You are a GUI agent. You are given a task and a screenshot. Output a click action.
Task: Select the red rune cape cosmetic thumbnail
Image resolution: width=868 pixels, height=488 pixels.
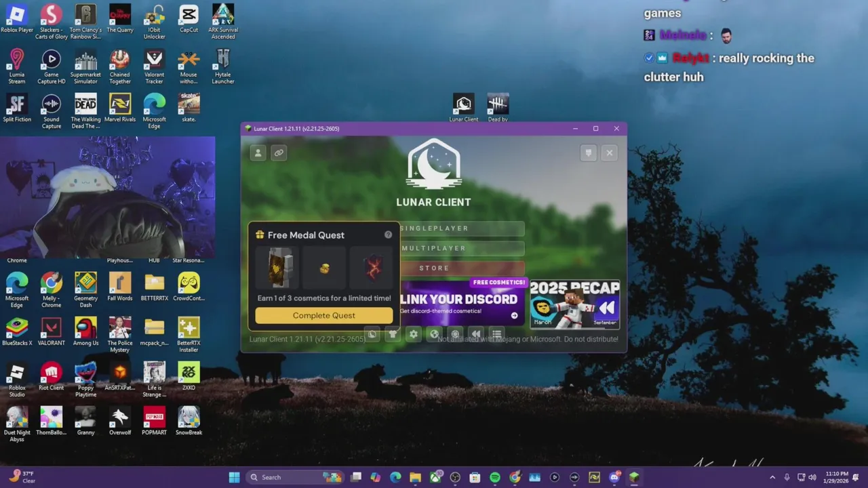tap(372, 268)
